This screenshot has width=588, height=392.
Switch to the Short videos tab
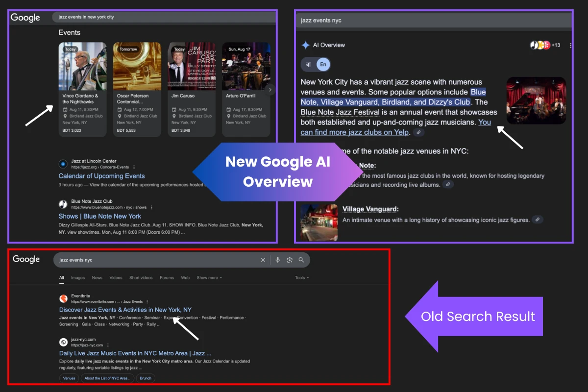[x=141, y=278]
